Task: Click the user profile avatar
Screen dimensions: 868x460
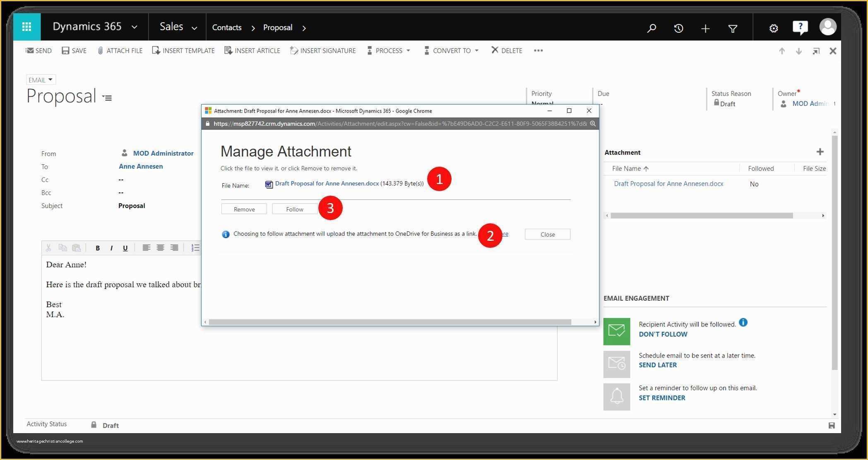Action: click(x=828, y=27)
